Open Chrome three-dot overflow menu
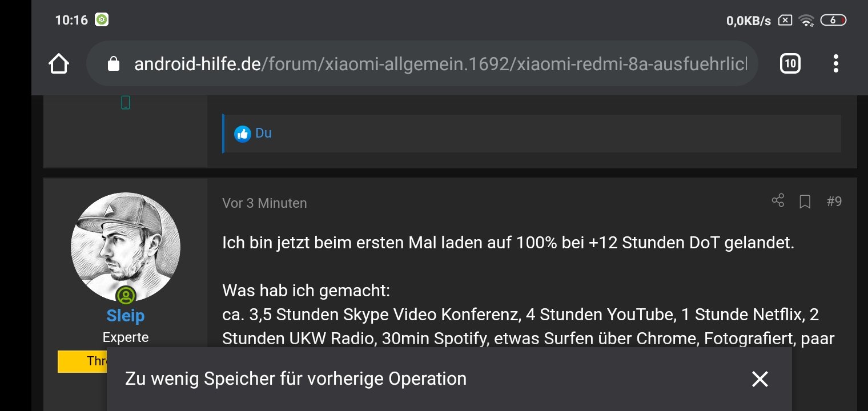Image resolution: width=868 pixels, height=411 pixels. click(x=835, y=63)
